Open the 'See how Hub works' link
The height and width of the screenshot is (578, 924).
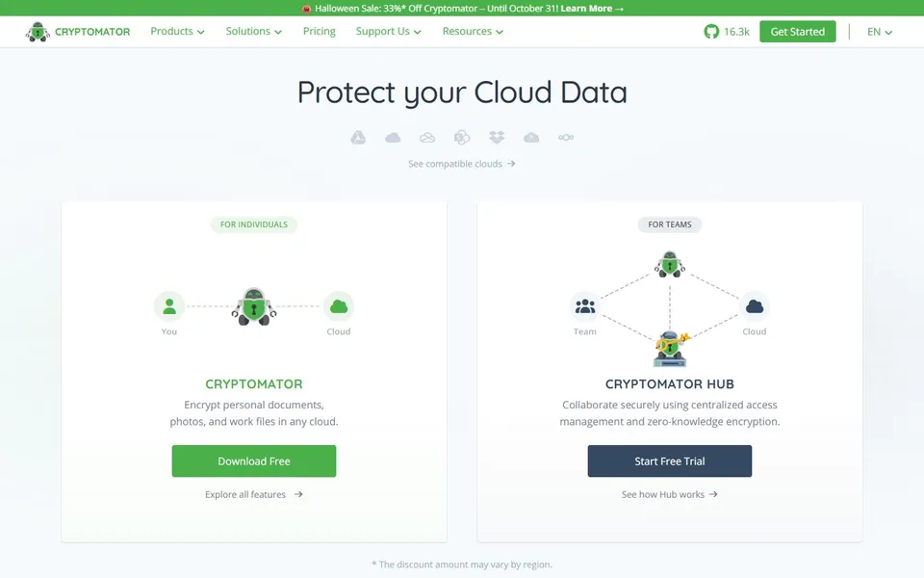click(x=670, y=494)
